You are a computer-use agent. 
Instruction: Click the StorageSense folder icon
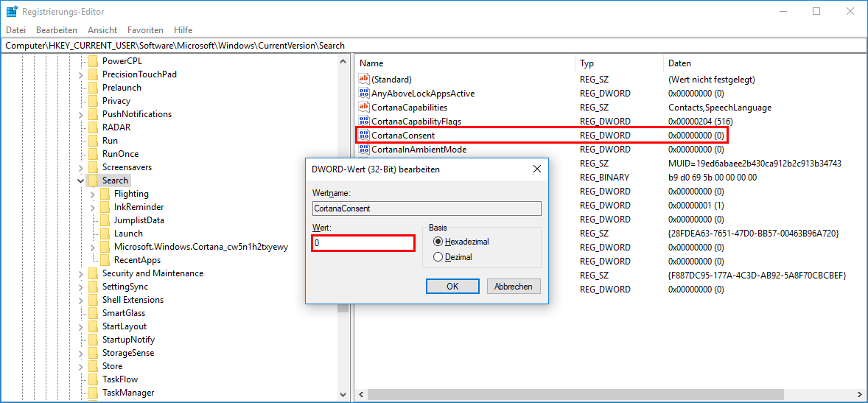click(x=93, y=353)
